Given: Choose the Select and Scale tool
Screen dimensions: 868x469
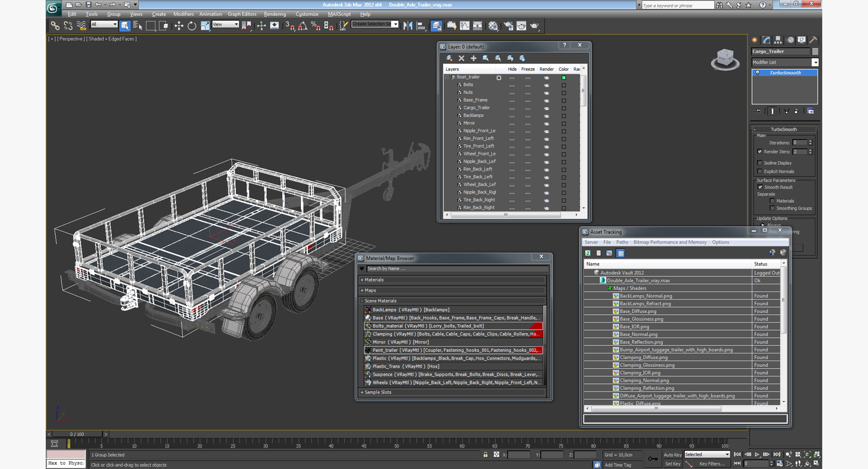Looking at the screenshot, I should (x=205, y=26).
